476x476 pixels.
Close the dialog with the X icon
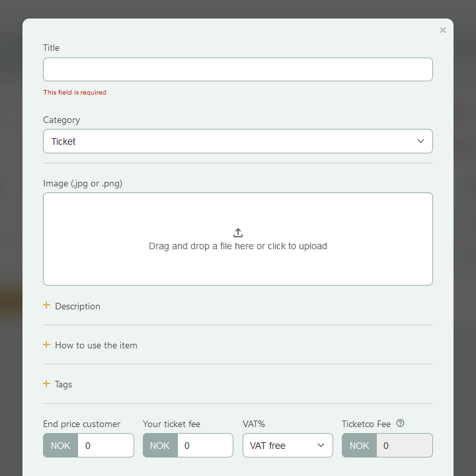click(x=442, y=30)
